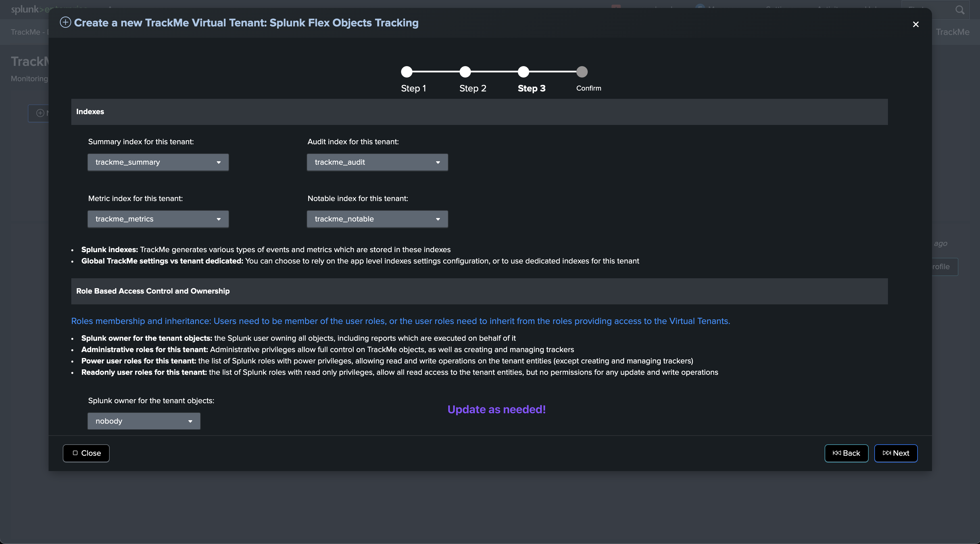
Task: Click the 'Summary index for this tenant:' label
Action: tap(141, 142)
